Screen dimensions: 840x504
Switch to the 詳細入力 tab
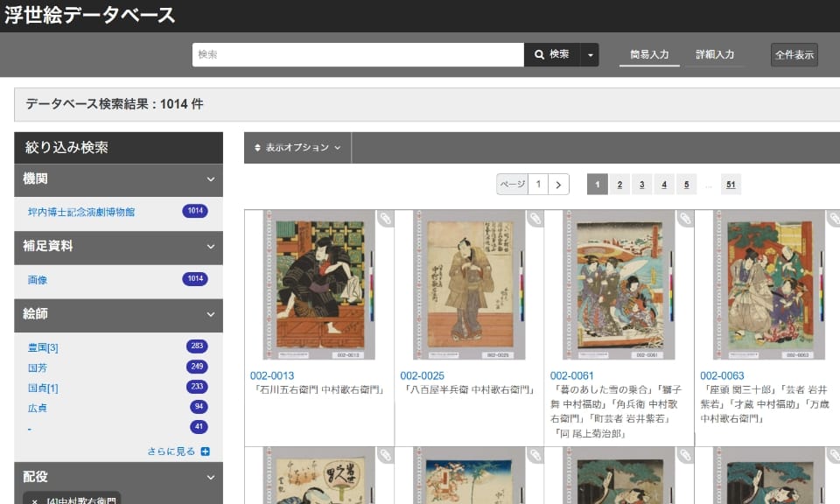pos(715,54)
